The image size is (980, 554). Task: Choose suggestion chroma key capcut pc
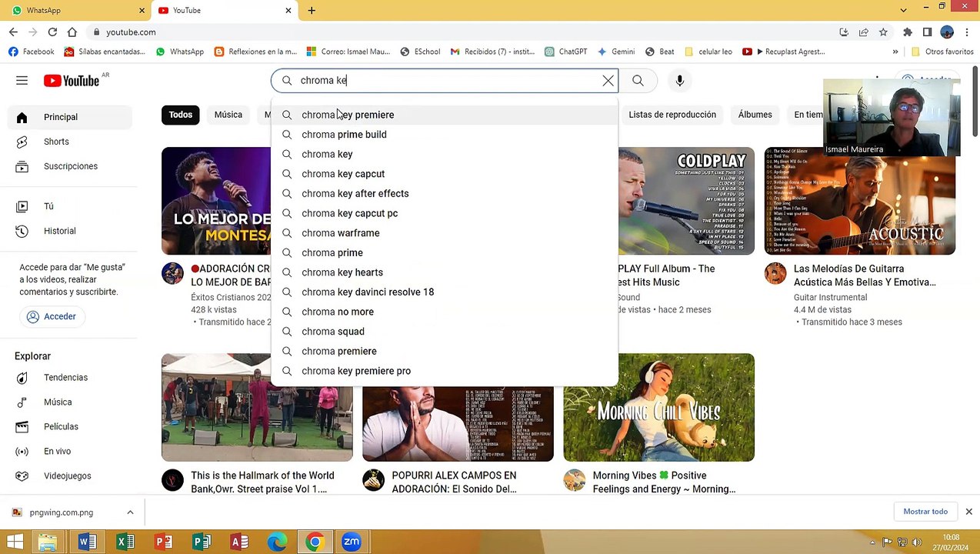[444, 213]
